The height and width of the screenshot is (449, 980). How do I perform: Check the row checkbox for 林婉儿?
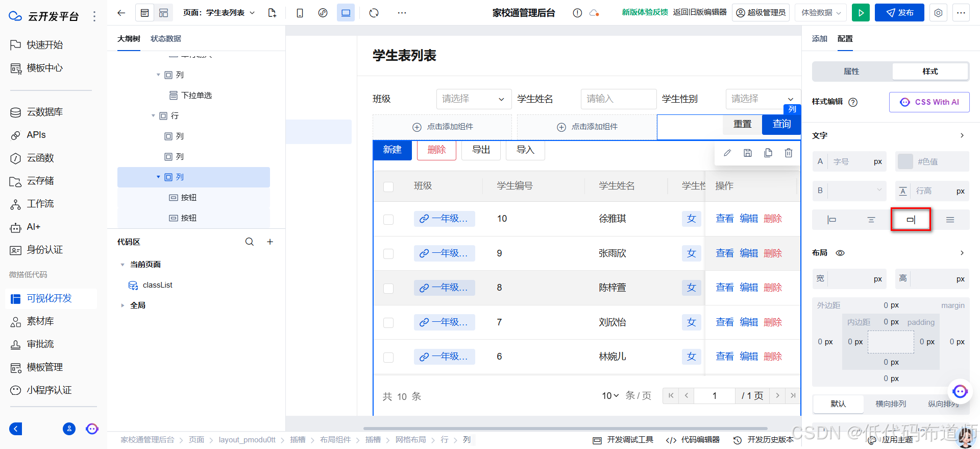(388, 357)
